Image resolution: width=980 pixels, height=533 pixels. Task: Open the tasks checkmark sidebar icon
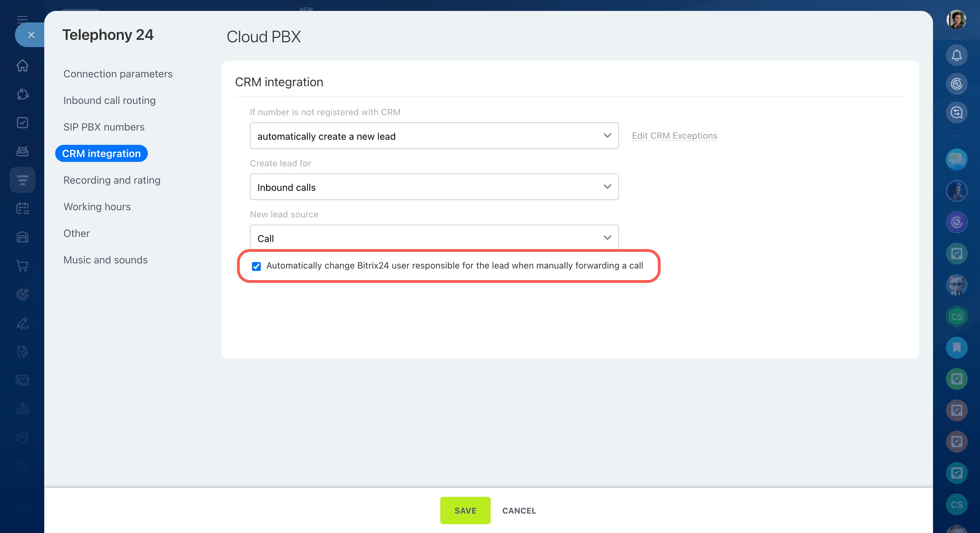(22, 123)
